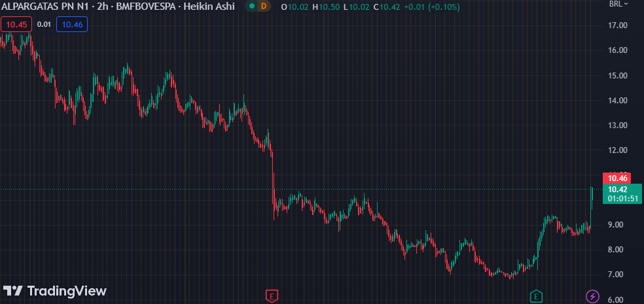The height and width of the screenshot is (304, 644).
Task: Click the red 10.45 sell button
Action: [16, 25]
